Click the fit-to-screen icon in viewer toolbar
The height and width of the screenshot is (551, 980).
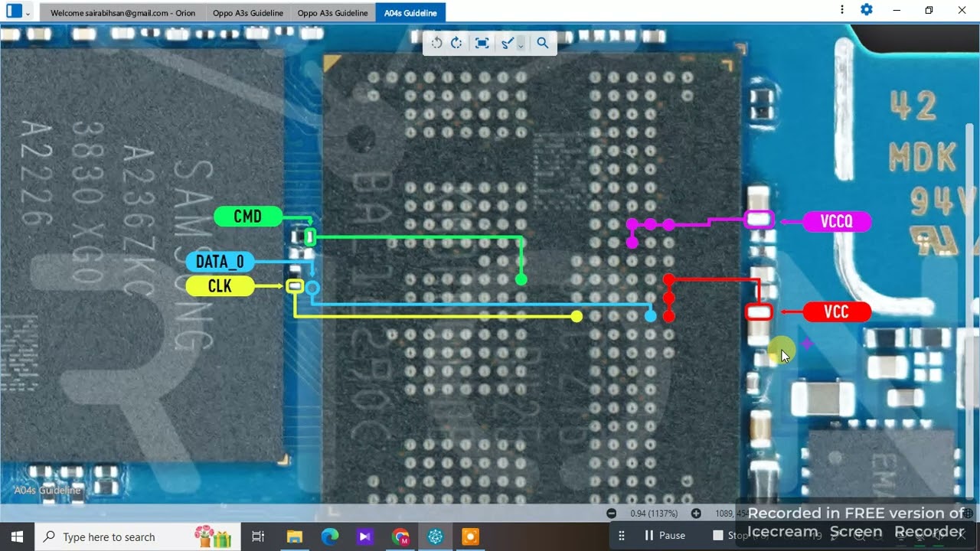pyautogui.click(x=482, y=43)
